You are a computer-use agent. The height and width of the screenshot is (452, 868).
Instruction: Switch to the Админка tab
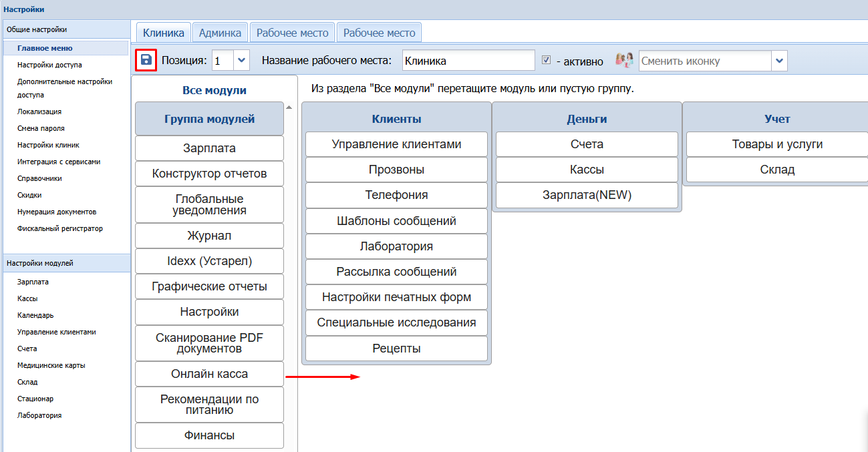221,33
